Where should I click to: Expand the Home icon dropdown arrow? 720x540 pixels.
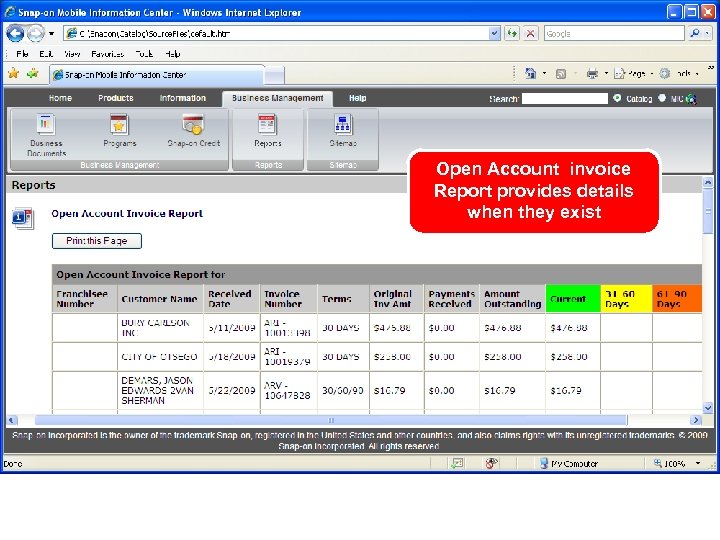[545, 73]
